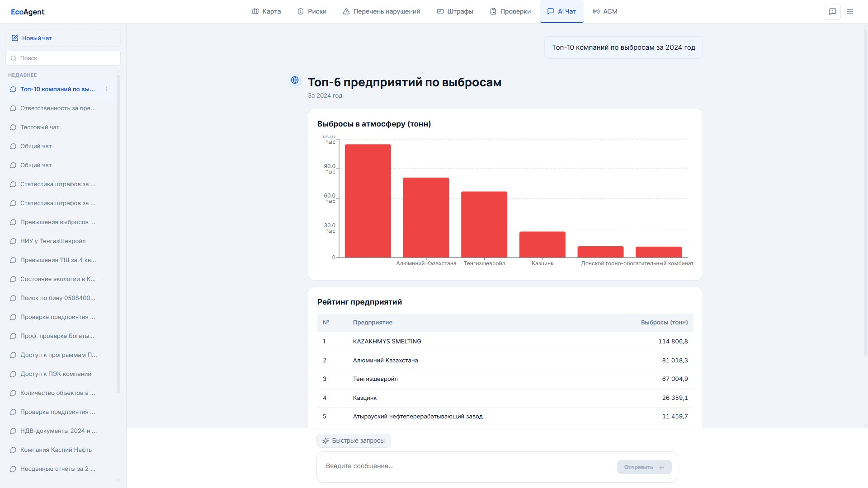
Task: Click Алюминий Казахстана table cell
Action: tap(385, 361)
